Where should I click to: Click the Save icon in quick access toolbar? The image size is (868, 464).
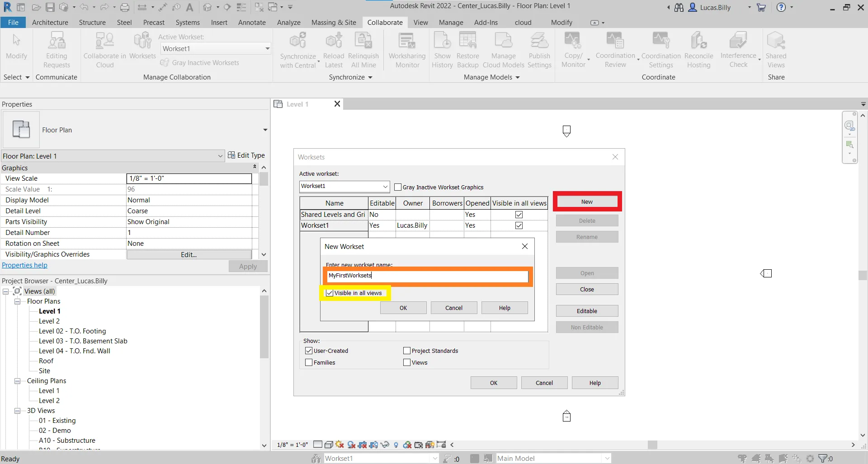tap(50, 7)
